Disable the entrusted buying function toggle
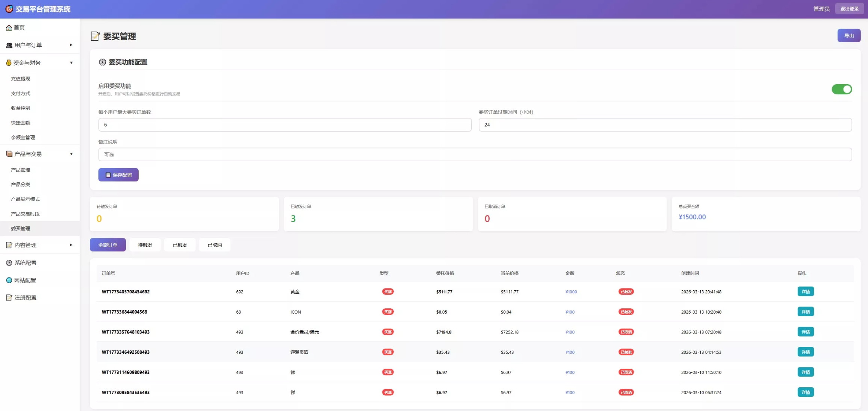 click(841, 89)
